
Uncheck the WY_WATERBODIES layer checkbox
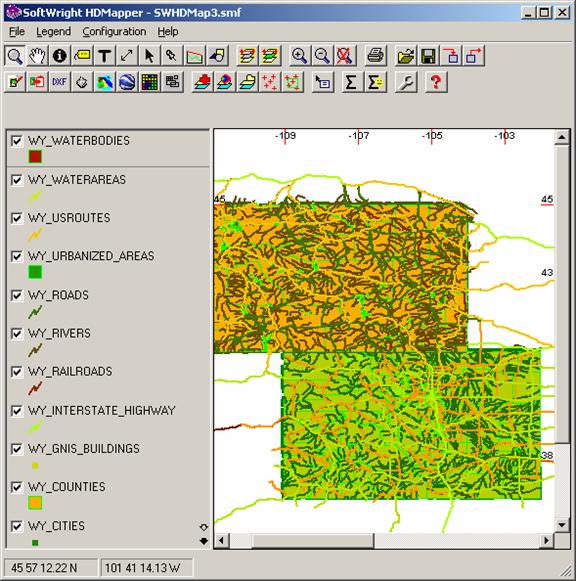[16, 141]
